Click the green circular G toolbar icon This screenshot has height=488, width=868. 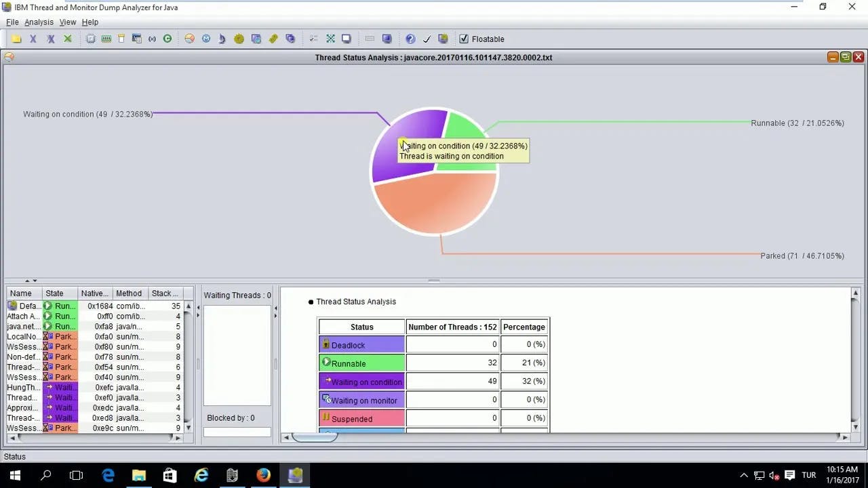(167, 39)
